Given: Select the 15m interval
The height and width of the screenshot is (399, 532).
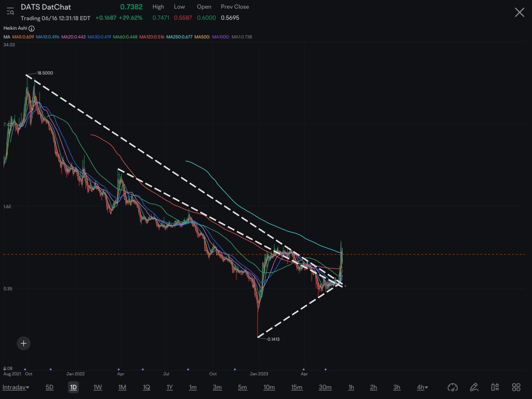Looking at the screenshot, I should (x=297, y=387).
